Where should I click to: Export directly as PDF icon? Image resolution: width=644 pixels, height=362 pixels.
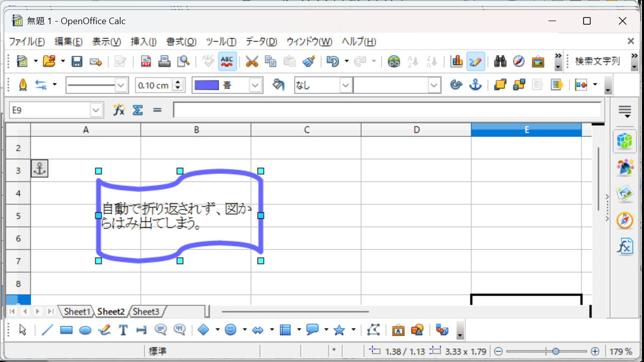(145, 61)
